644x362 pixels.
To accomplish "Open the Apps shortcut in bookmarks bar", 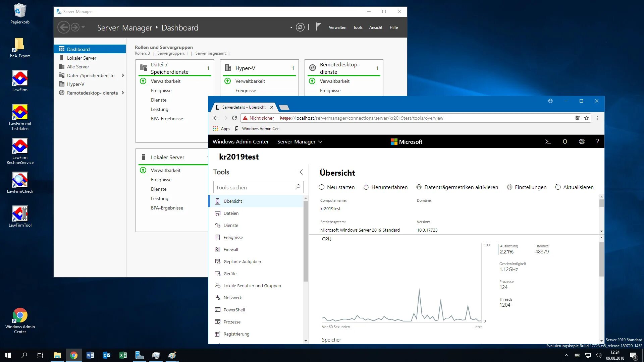I will pyautogui.click(x=222, y=129).
